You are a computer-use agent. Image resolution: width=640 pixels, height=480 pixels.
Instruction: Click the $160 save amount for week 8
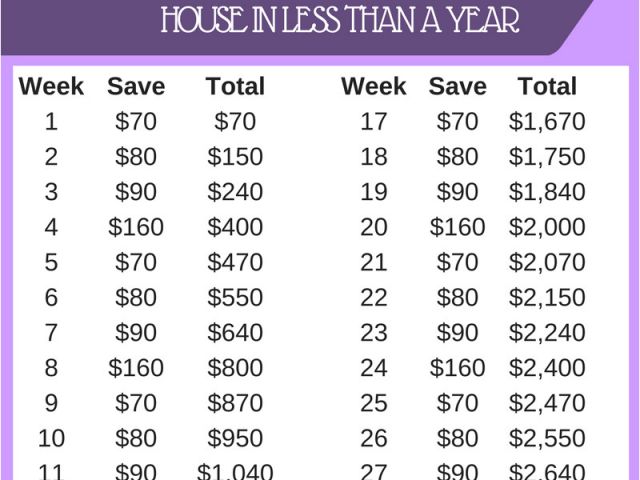136,368
